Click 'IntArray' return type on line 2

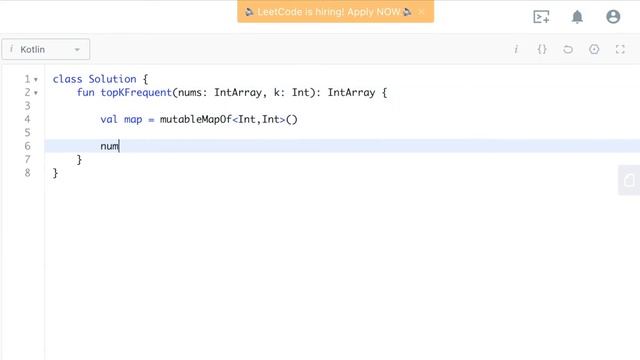point(351,93)
